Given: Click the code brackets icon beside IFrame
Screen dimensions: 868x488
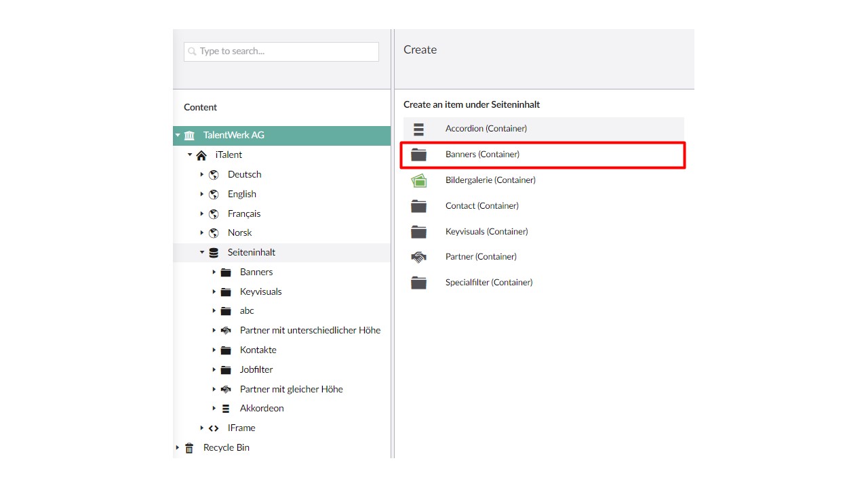Looking at the screenshot, I should click(x=214, y=428).
